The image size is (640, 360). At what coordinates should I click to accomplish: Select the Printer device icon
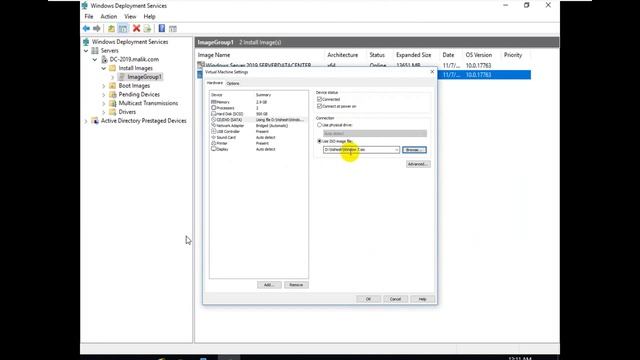213,143
